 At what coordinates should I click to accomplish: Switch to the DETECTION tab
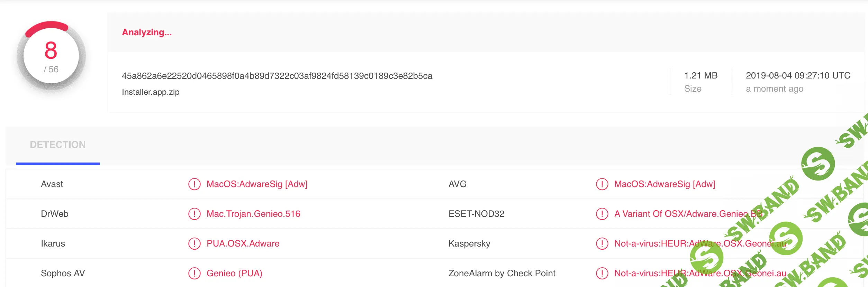(58, 145)
